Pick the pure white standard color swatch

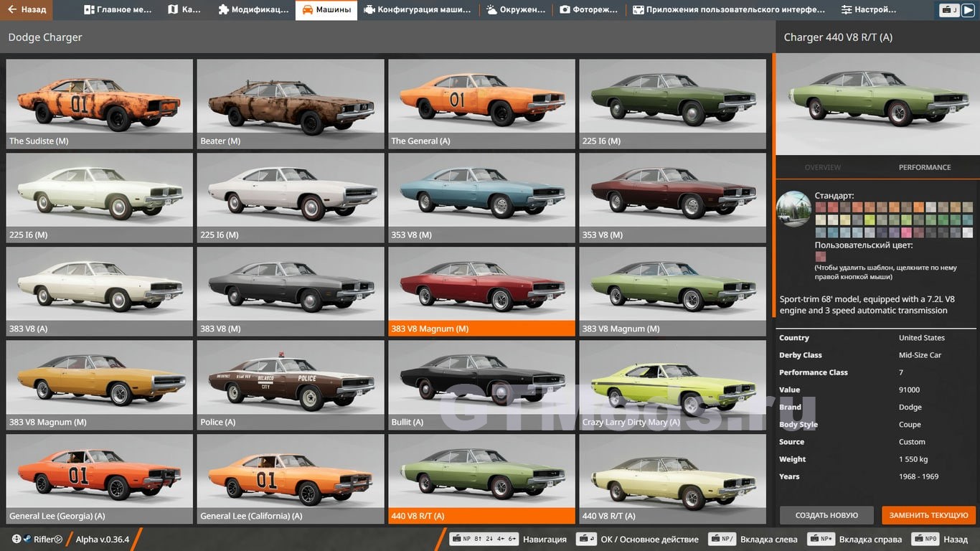[x=968, y=232]
